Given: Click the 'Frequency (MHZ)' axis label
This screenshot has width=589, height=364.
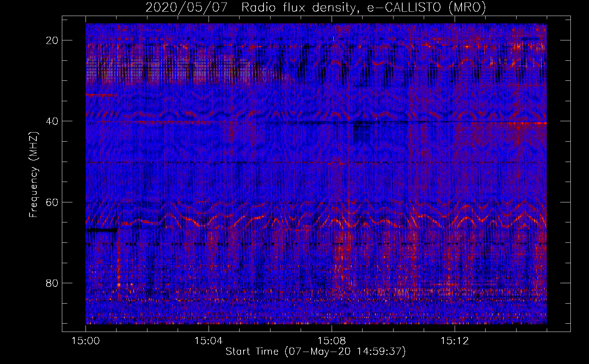Looking at the screenshot, I should 33,174.
